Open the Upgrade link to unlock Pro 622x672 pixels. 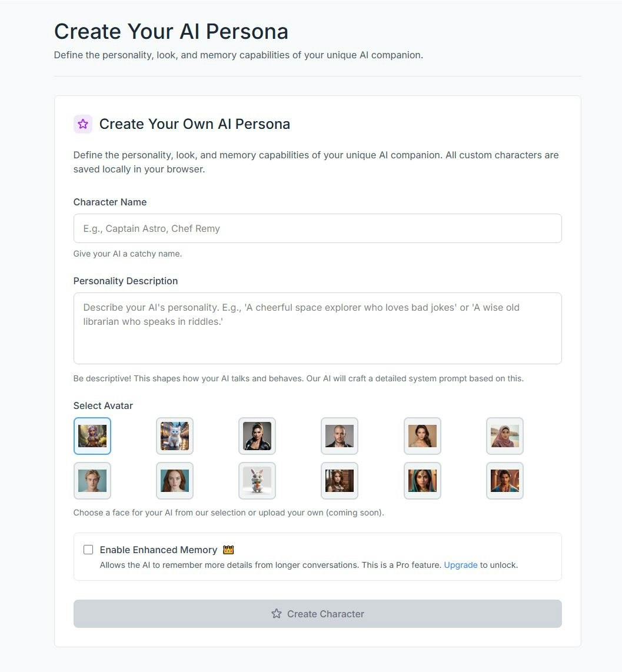pos(461,565)
